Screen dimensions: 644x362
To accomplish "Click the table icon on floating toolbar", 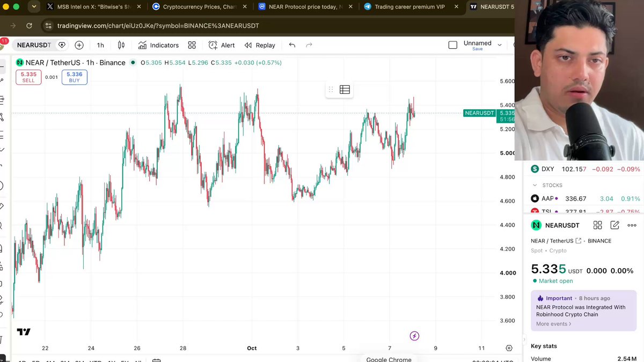I will coord(345,90).
